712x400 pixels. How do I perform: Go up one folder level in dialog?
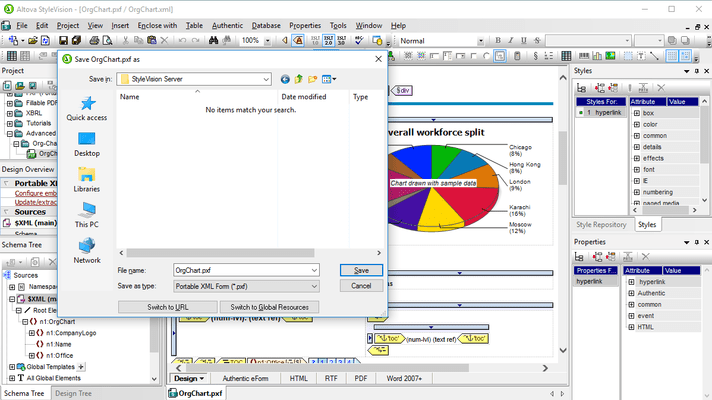(299, 78)
